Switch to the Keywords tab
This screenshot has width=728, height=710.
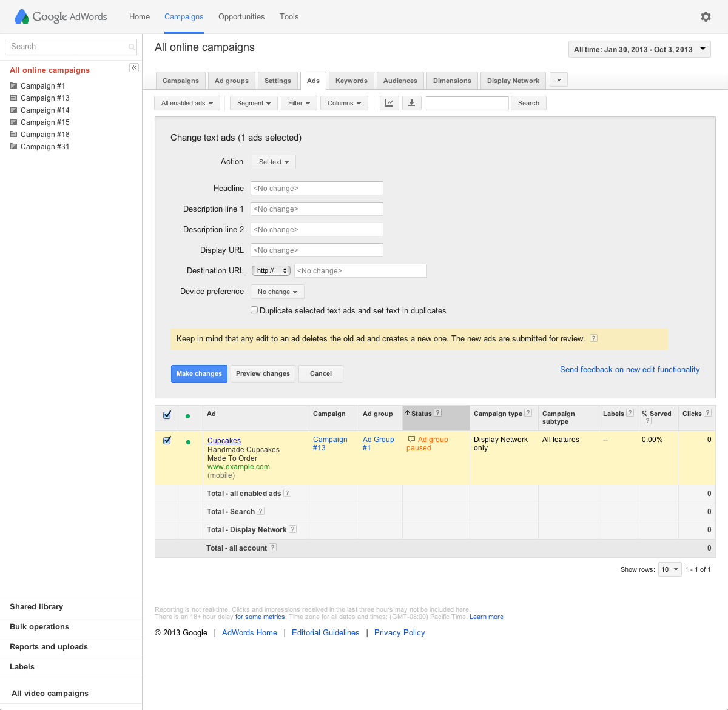[351, 81]
